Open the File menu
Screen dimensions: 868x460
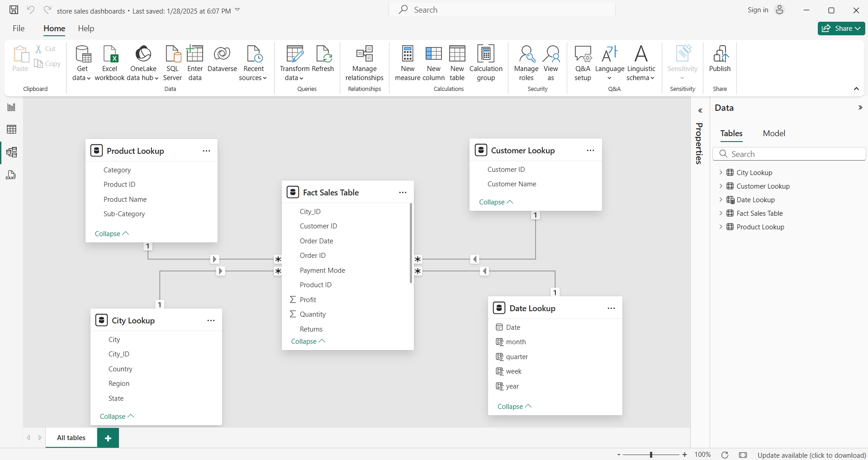tap(19, 28)
